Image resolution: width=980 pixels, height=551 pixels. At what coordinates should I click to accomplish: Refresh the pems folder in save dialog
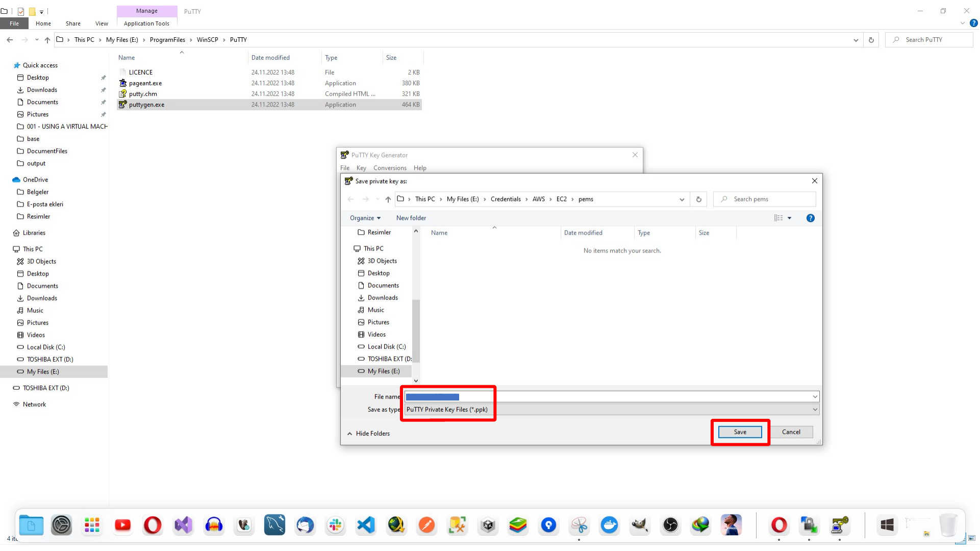pyautogui.click(x=699, y=199)
